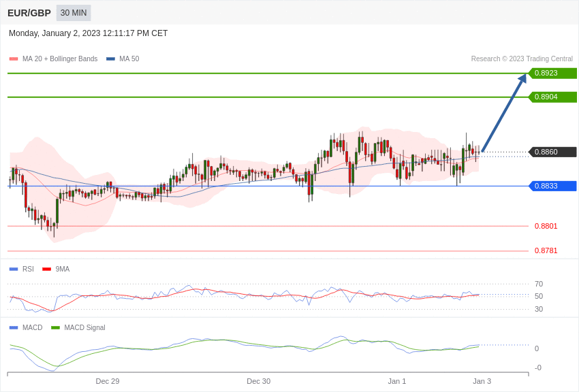
Task: Click the RSI 70 level axis label
Action: click(539, 284)
